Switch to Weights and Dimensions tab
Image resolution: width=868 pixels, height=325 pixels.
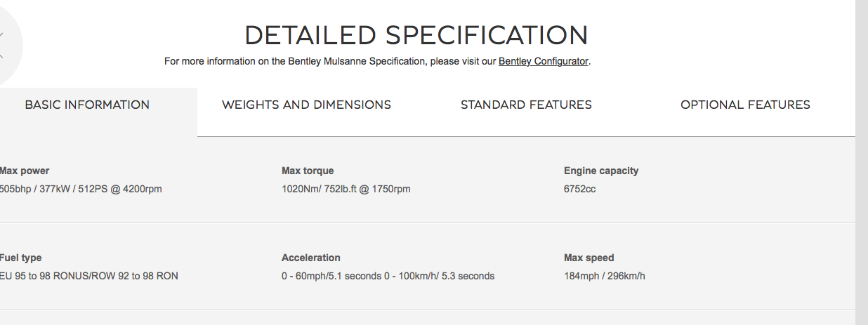(306, 105)
